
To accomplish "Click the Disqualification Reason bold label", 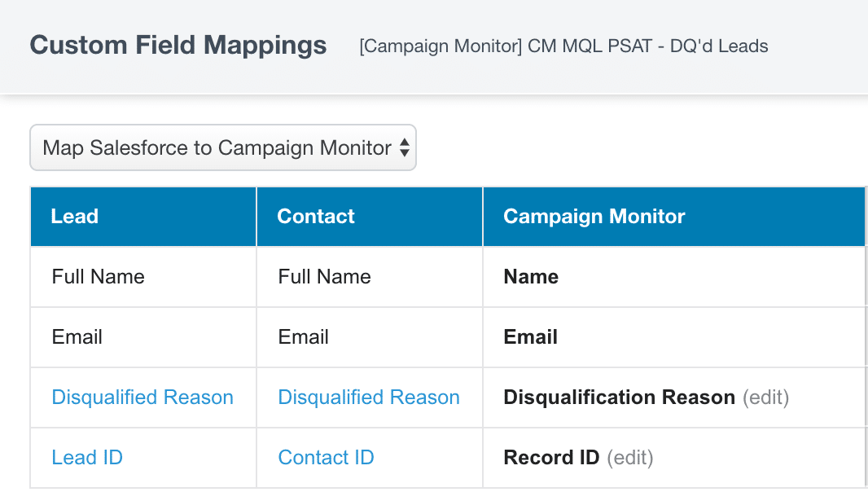I will coord(619,398).
